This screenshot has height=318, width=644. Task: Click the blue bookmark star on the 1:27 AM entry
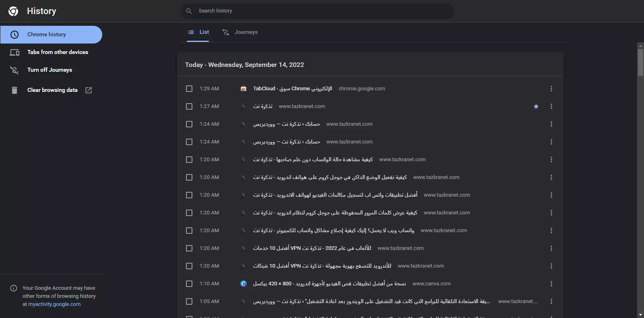coord(536,106)
